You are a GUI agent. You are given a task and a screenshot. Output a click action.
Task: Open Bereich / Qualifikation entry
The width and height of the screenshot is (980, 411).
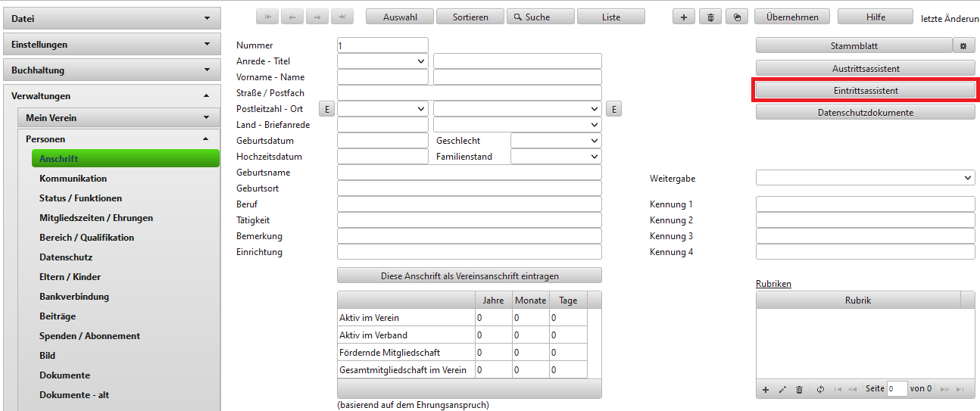tap(86, 238)
